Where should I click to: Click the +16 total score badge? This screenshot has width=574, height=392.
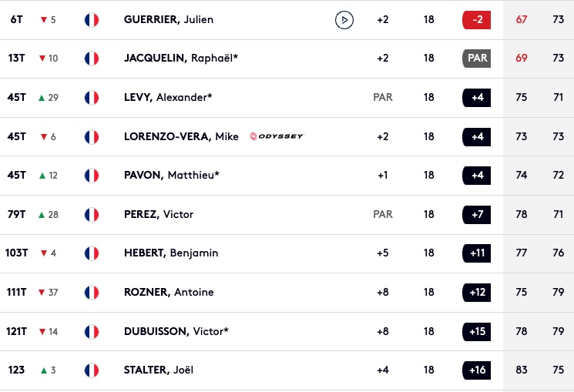click(x=477, y=370)
